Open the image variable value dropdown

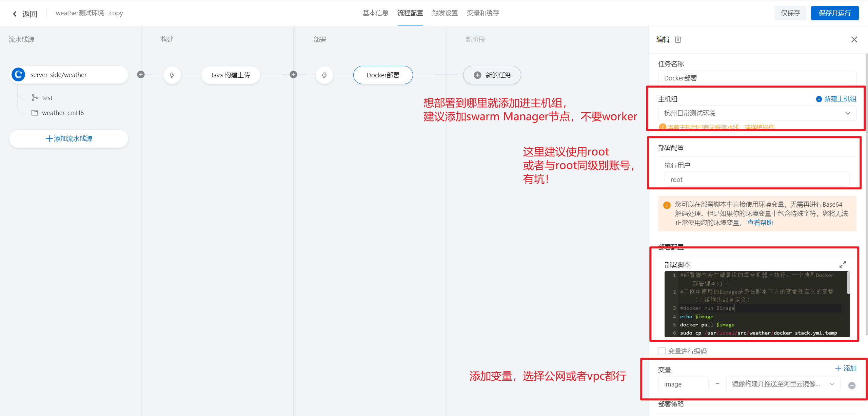point(783,384)
